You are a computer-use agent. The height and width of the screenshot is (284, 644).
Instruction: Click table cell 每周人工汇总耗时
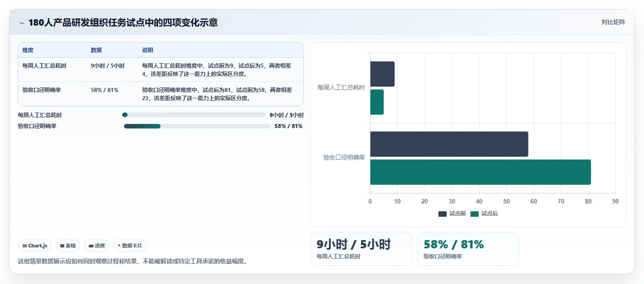coord(44,66)
